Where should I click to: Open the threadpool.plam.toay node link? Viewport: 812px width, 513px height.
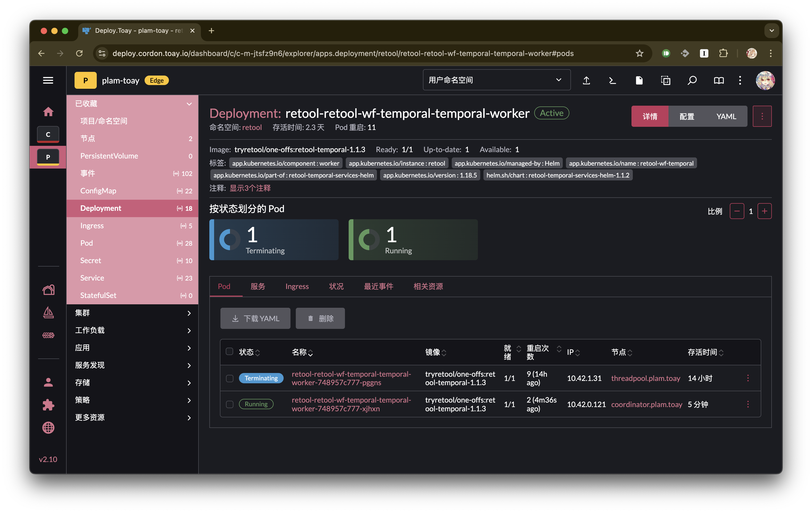(x=645, y=378)
